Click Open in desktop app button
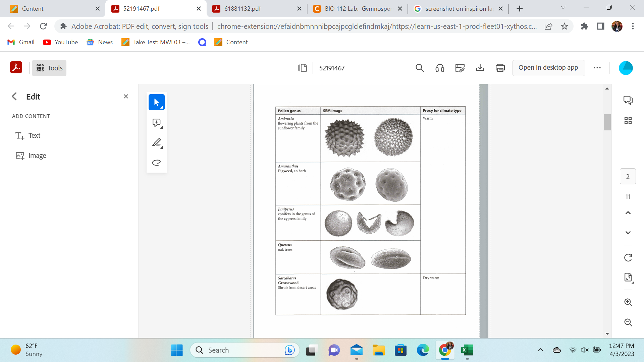Screen dimensions: 644x362 [x=548, y=68]
